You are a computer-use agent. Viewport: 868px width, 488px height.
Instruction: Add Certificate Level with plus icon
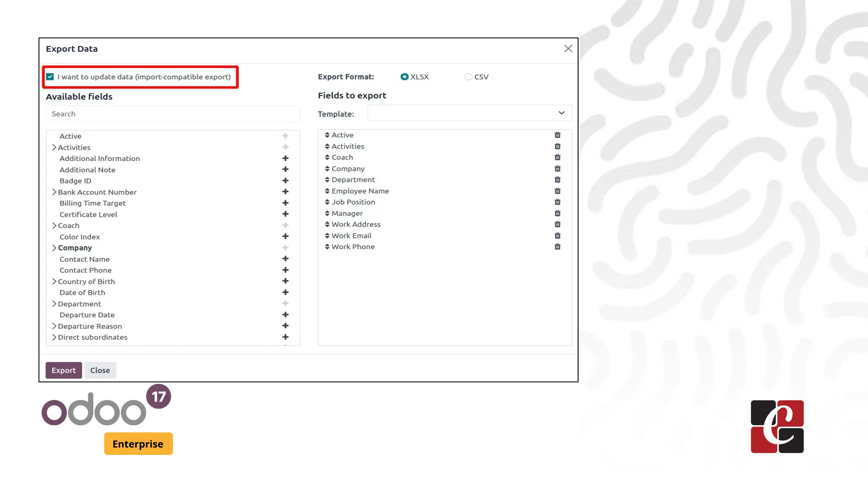coord(285,214)
